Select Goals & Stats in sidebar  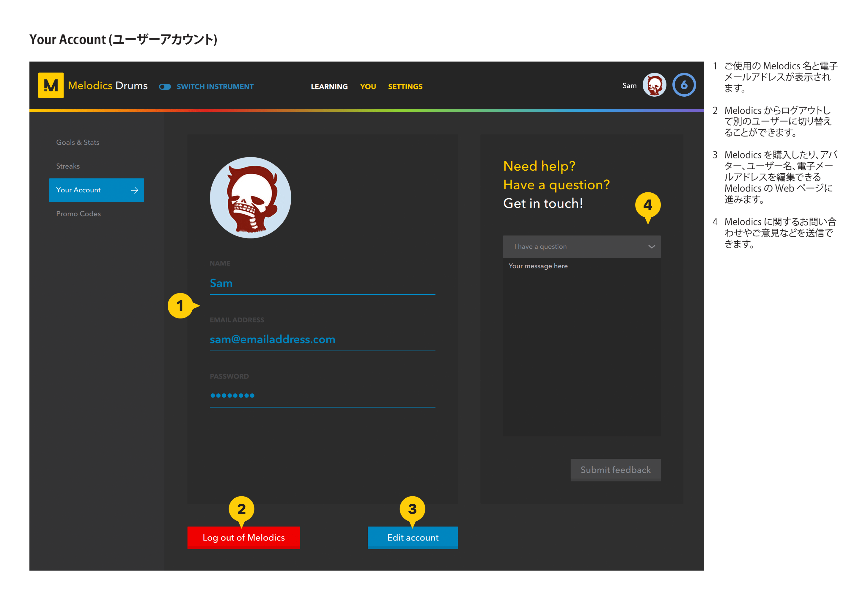pyautogui.click(x=78, y=142)
